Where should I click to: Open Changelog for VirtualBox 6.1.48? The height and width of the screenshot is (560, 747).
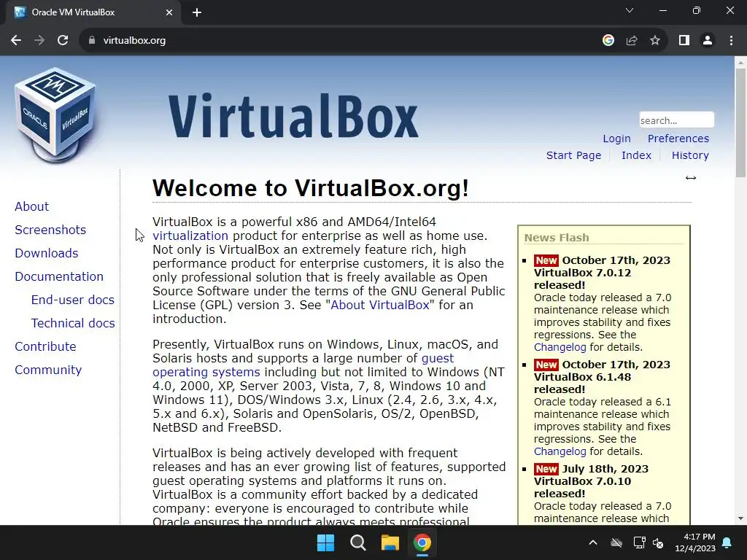click(560, 451)
